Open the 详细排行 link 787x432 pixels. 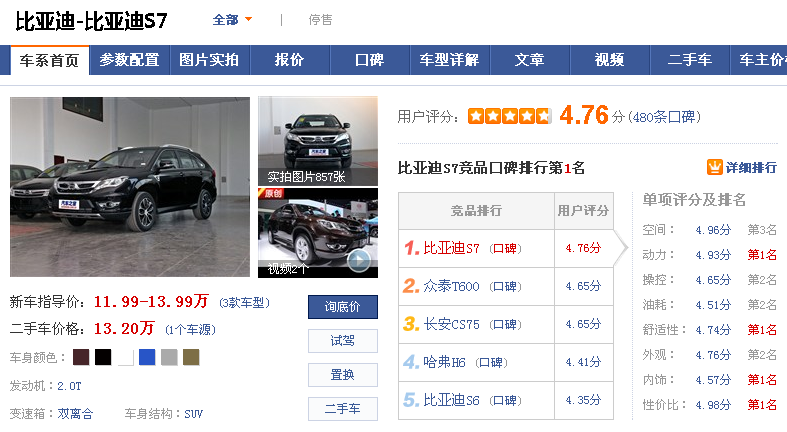point(751,168)
